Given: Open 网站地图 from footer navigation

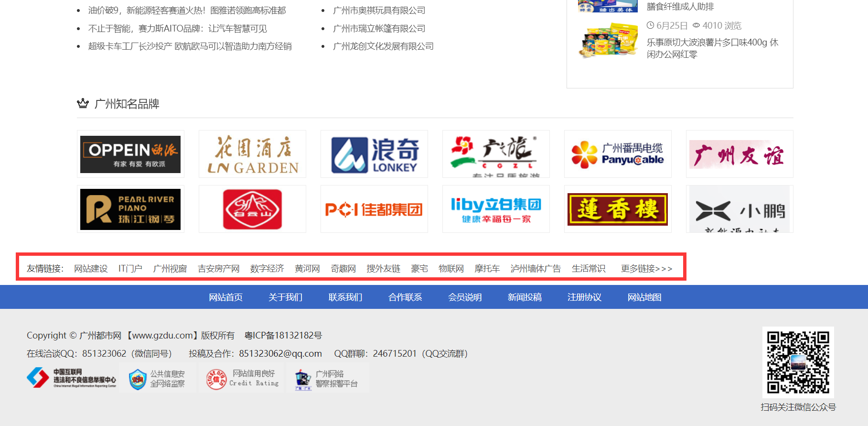Looking at the screenshot, I should pyautogui.click(x=644, y=297).
